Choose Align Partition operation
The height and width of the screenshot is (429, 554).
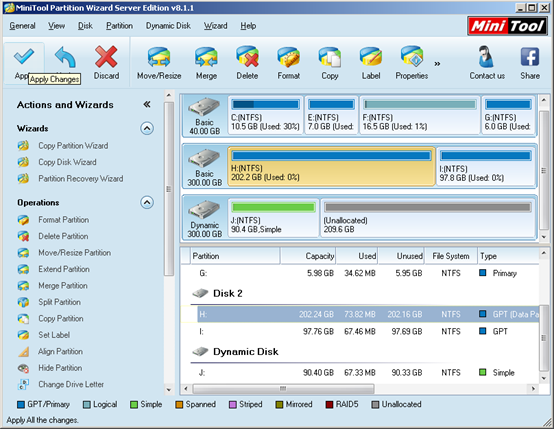coord(60,352)
